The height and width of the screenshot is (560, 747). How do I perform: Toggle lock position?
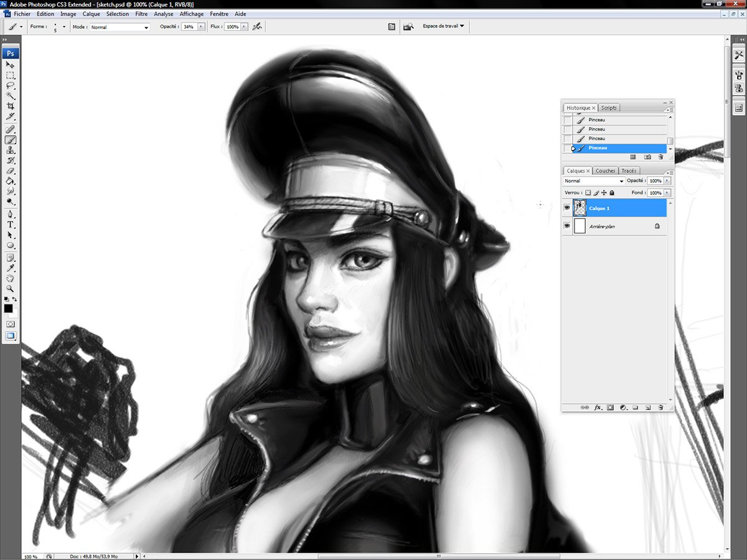[x=604, y=193]
